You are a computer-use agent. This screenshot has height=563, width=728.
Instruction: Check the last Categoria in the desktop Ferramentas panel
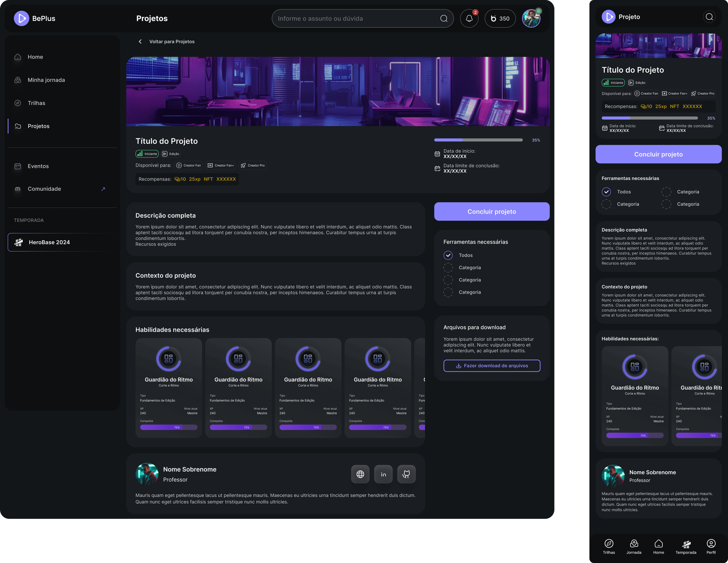[448, 292]
